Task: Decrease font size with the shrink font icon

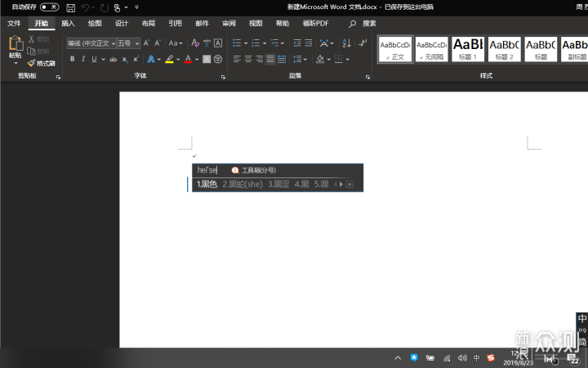Action: click(x=158, y=43)
